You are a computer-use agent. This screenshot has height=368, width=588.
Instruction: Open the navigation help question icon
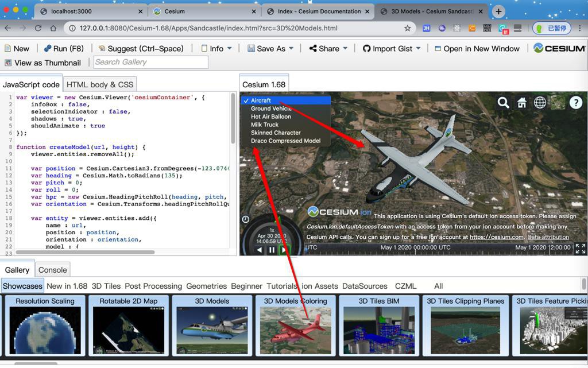pyautogui.click(x=576, y=102)
